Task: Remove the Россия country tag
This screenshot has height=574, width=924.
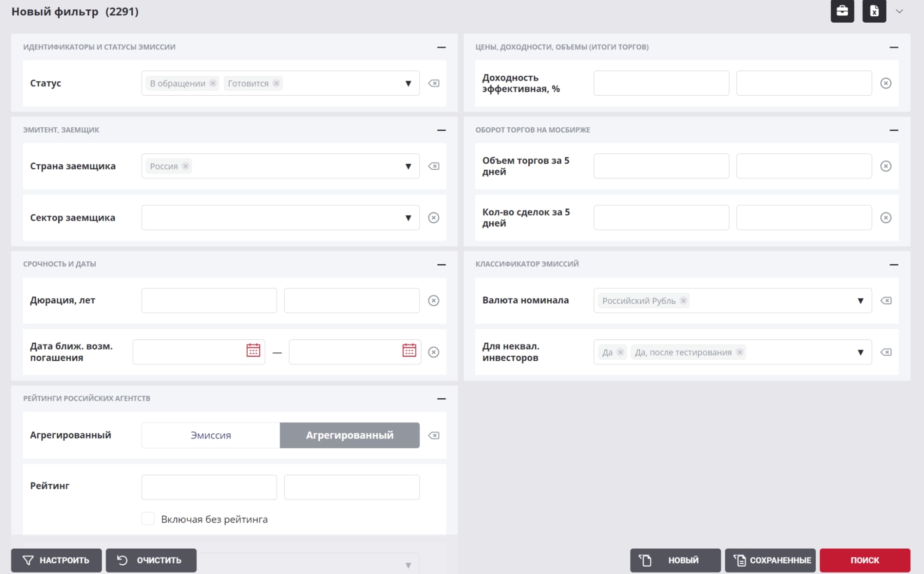Action: coord(185,166)
